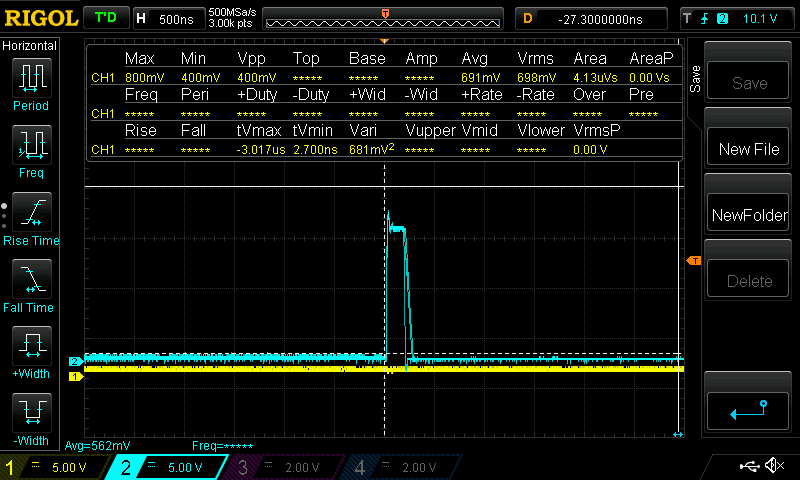800x480 pixels.
Task: Click the 3.00k pts memory depth text
Action: pyautogui.click(x=230, y=23)
